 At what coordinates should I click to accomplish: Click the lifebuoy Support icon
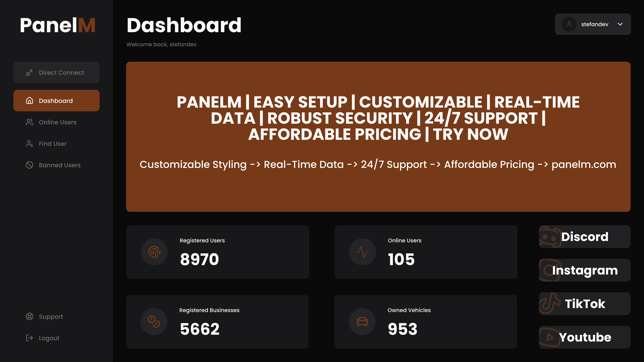click(x=30, y=317)
